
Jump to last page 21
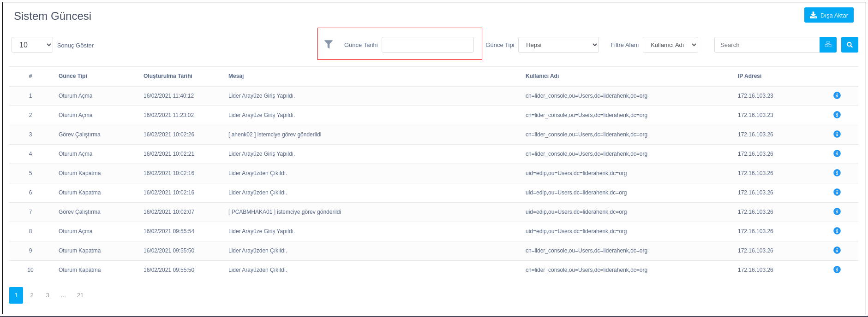pyautogui.click(x=80, y=295)
